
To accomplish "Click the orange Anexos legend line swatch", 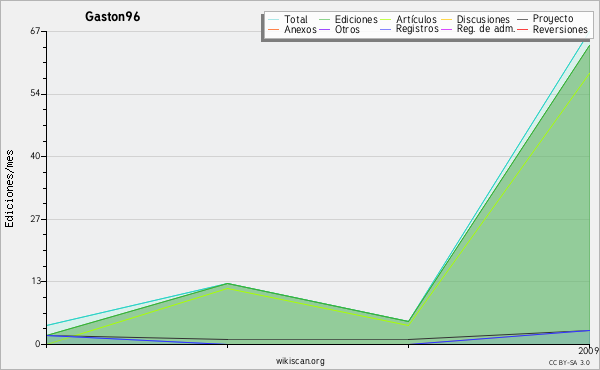I will tap(274, 29).
